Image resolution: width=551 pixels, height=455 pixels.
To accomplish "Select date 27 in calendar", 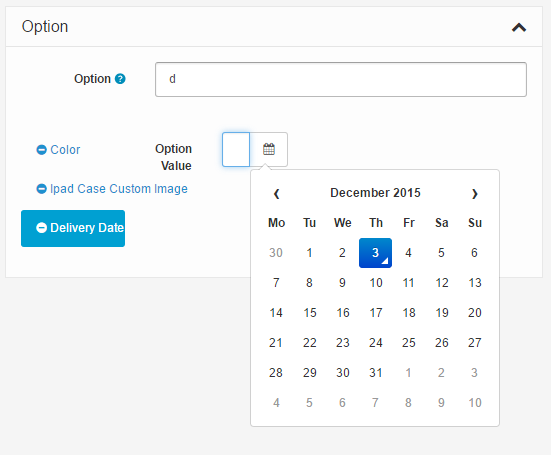I will [474, 343].
